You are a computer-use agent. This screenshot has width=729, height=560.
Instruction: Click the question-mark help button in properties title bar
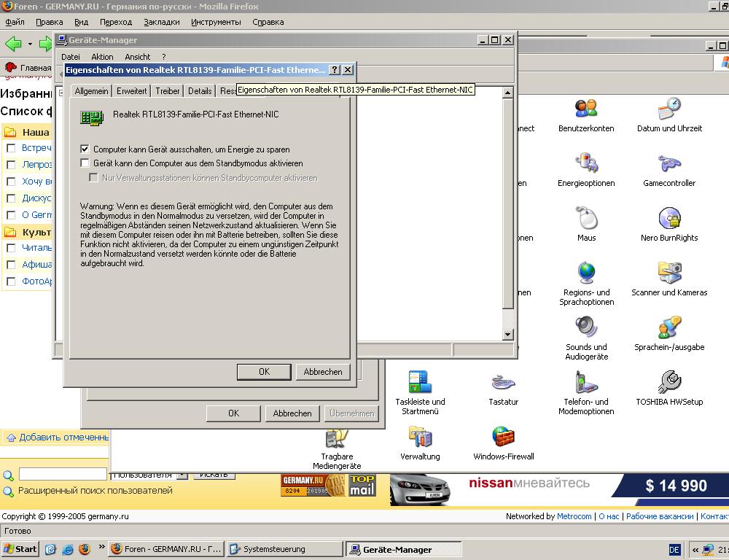(x=335, y=70)
